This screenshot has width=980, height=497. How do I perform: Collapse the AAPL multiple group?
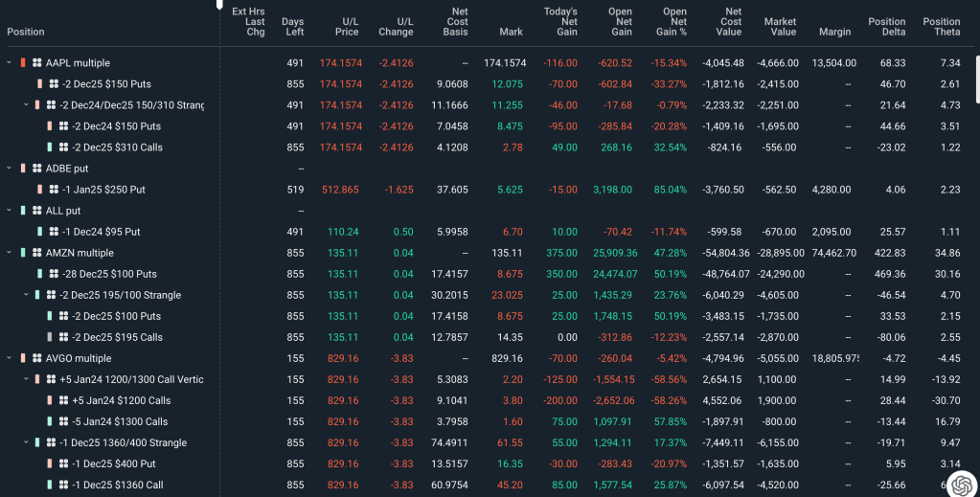click(10, 63)
